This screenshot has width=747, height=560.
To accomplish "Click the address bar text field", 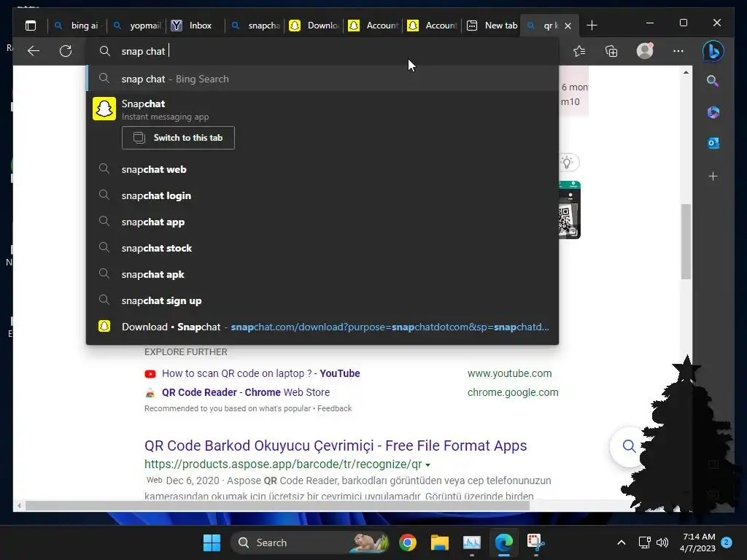I will tap(322, 51).
